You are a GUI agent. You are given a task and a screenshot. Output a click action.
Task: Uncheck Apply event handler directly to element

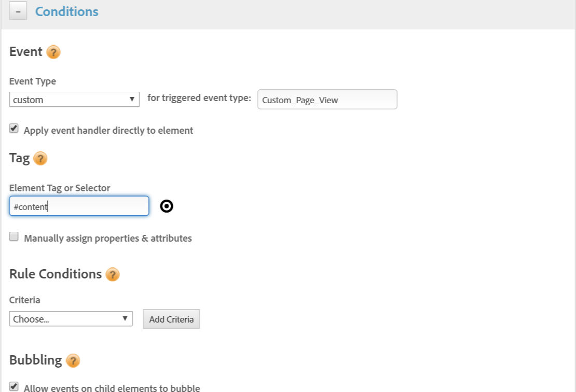click(x=14, y=128)
